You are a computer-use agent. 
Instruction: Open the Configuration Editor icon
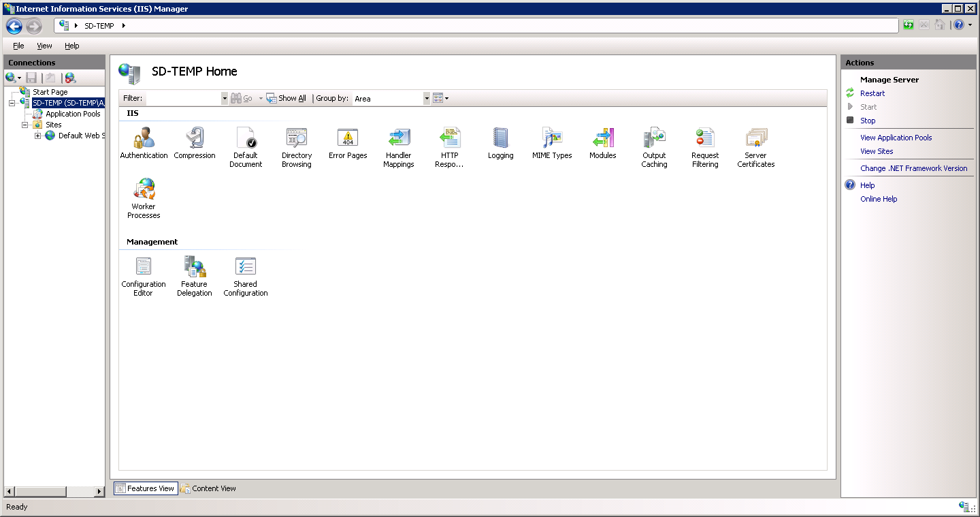coord(144,267)
